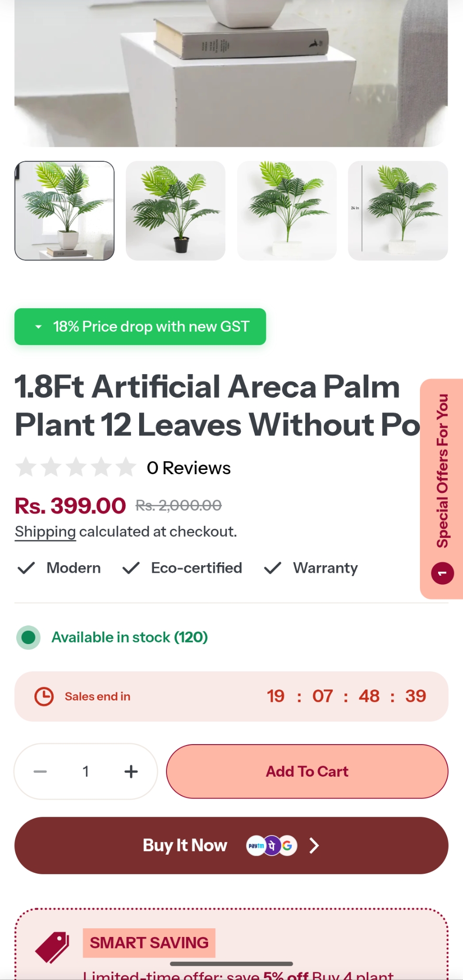The image size is (463, 980).
Task: Expand the 18% Price drop GST banner
Action: (140, 327)
